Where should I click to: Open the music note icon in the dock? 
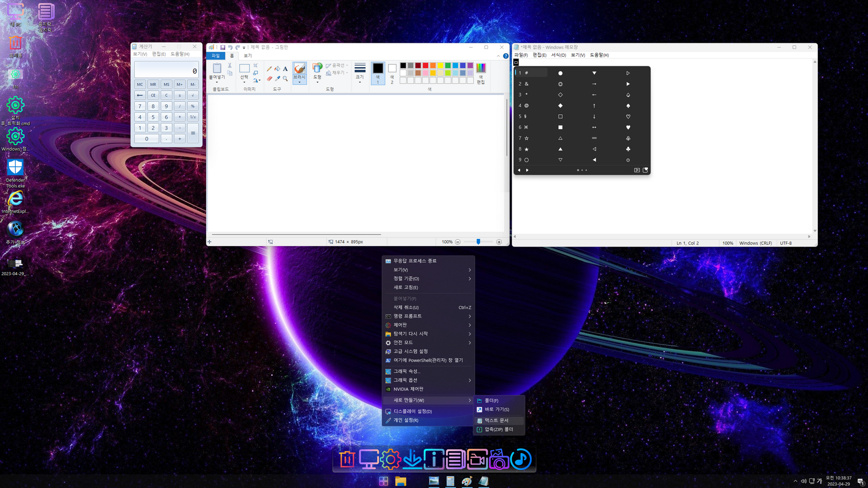(x=521, y=459)
